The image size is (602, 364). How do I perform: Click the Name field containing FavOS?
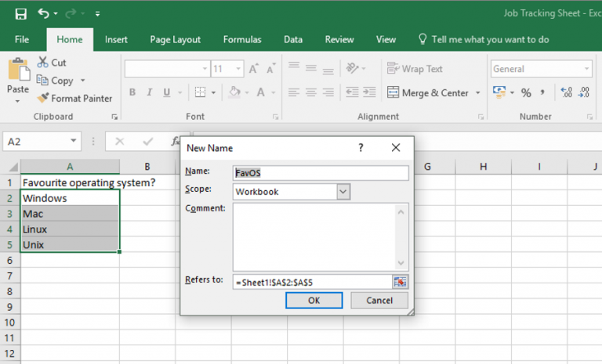pyautogui.click(x=321, y=173)
